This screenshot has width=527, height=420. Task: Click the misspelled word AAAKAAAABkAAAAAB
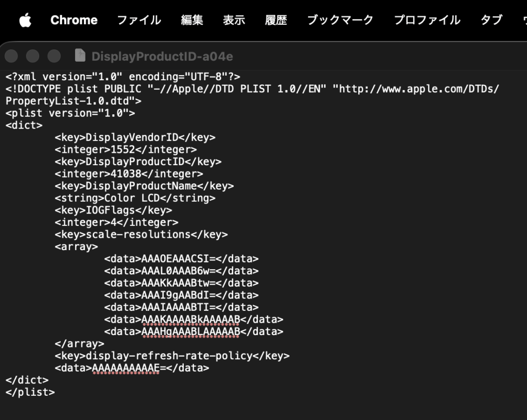pyautogui.click(x=190, y=319)
